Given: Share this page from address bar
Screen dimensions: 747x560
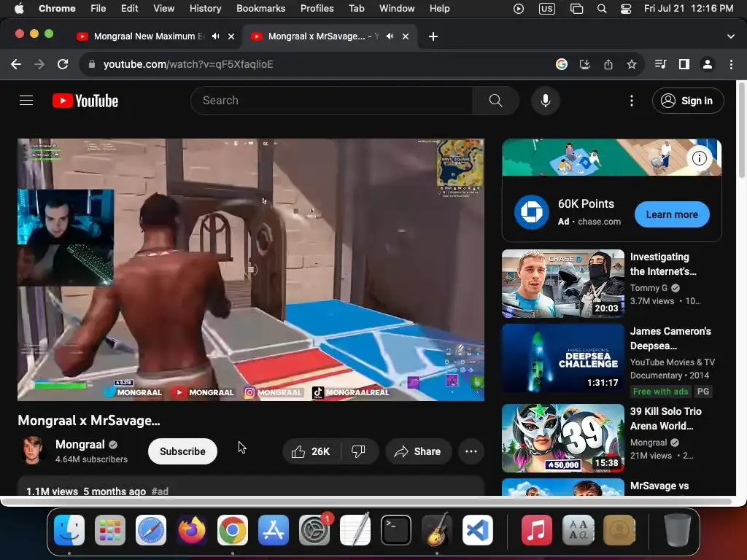Looking at the screenshot, I should (x=608, y=64).
